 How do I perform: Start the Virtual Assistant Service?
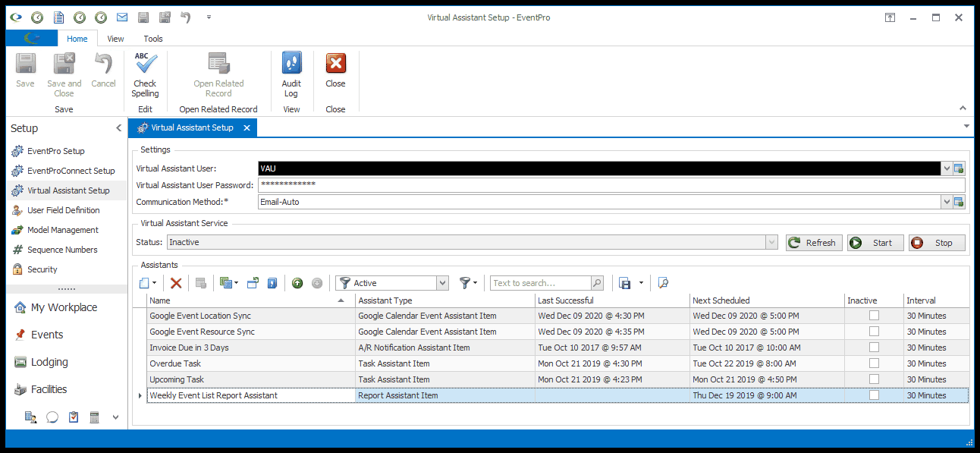click(875, 243)
